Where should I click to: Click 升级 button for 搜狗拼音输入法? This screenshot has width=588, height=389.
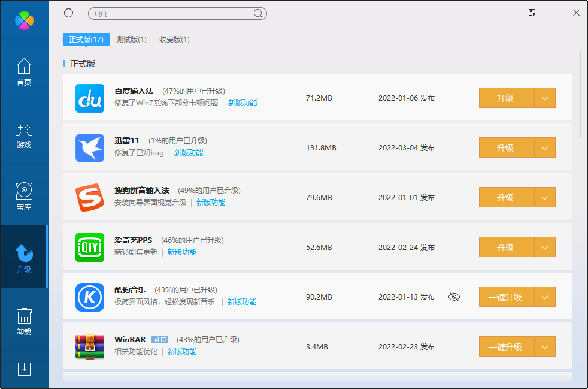point(506,198)
